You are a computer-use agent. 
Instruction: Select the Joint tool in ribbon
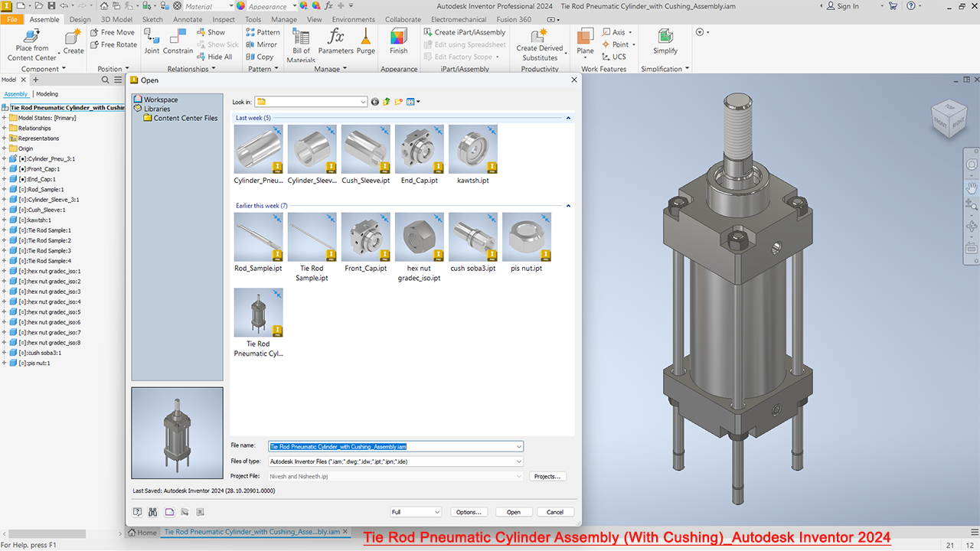pos(152,38)
